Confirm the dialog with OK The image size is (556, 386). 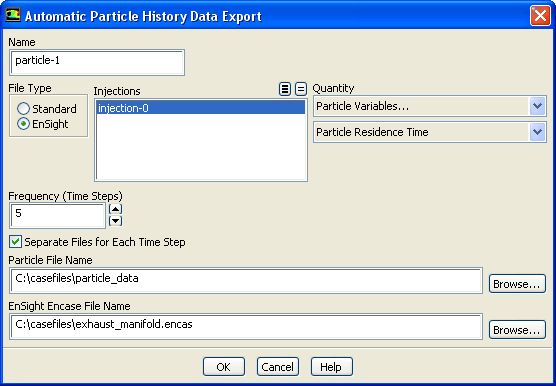(224, 367)
